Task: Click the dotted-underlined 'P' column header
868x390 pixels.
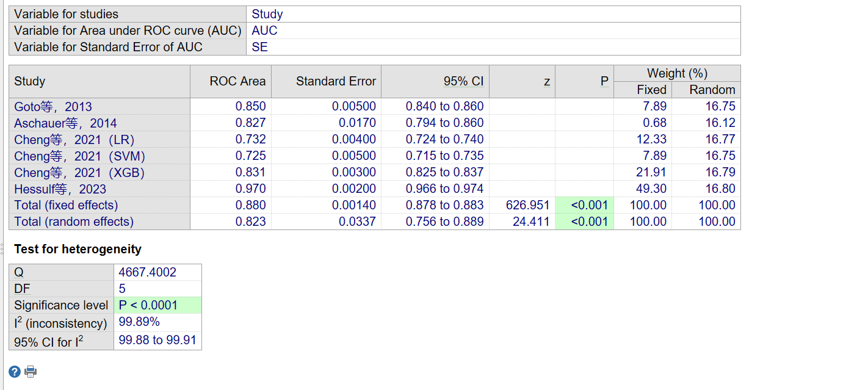Action: [x=604, y=82]
